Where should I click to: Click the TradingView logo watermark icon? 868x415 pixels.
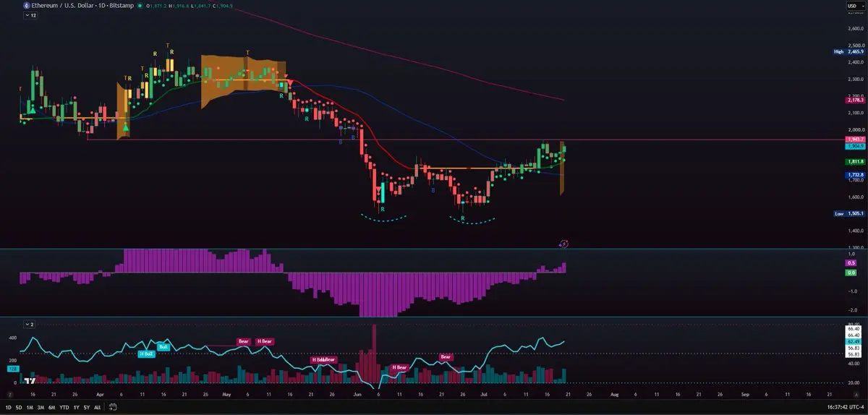pyautogui.click(x=30, y=380)
